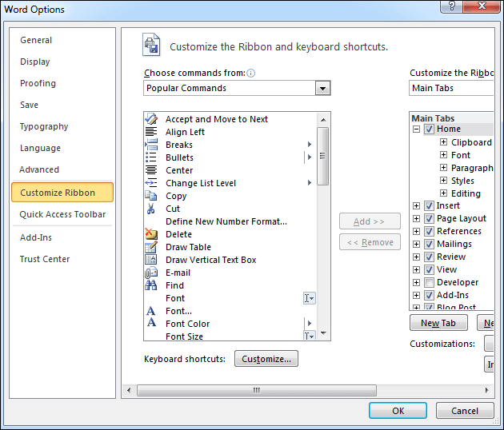Click the Add >> button
504x430 pixels.
(370, 221)
